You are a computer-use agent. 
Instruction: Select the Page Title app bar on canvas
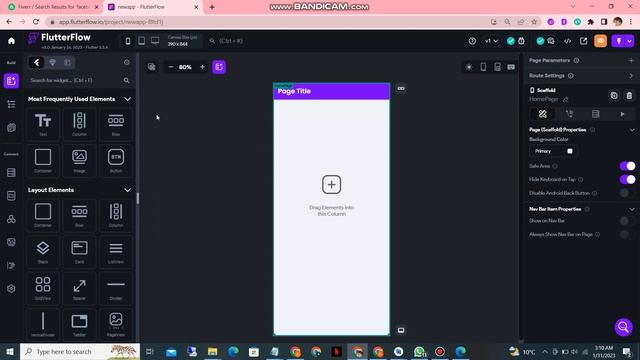[331, 91]
